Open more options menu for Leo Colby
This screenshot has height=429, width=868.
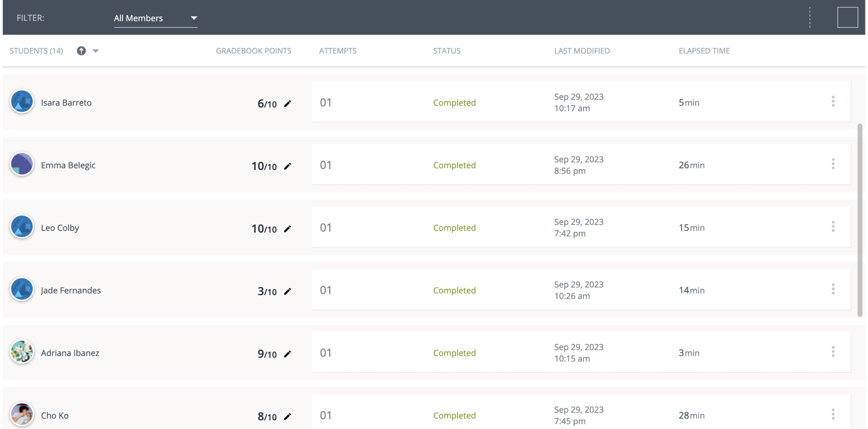point(833,227)
